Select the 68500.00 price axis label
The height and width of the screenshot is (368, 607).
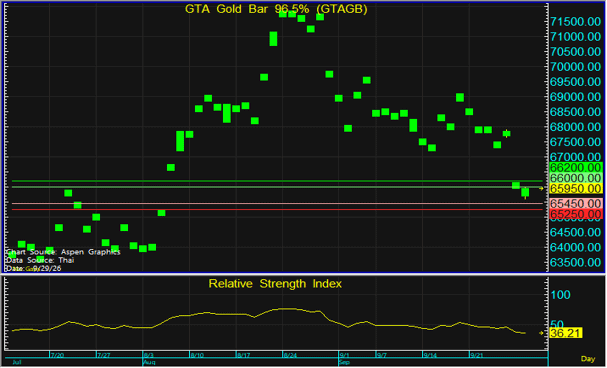pos(576,112)
